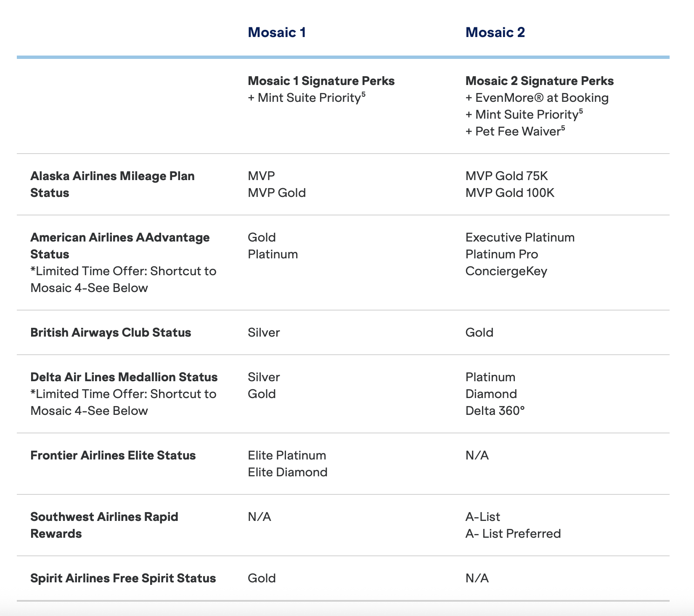Click A- List Preferred entry
This screenshot has width=694, height=616.
tap(513, 534)
